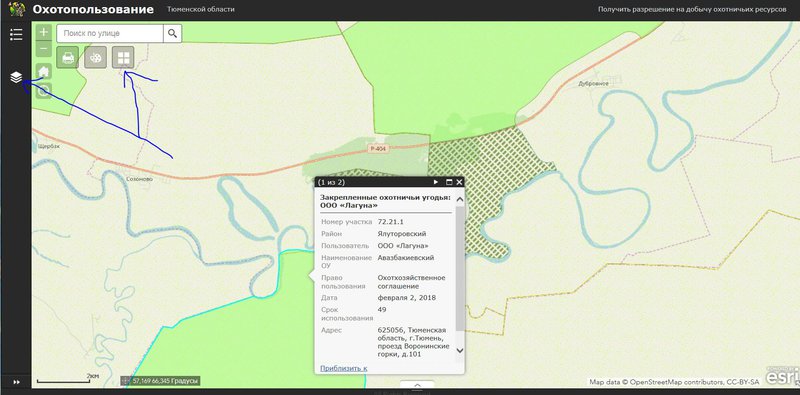Maximize the feature popup window
The height and width of the screenshot is (395, 800).
coord(449,182)
